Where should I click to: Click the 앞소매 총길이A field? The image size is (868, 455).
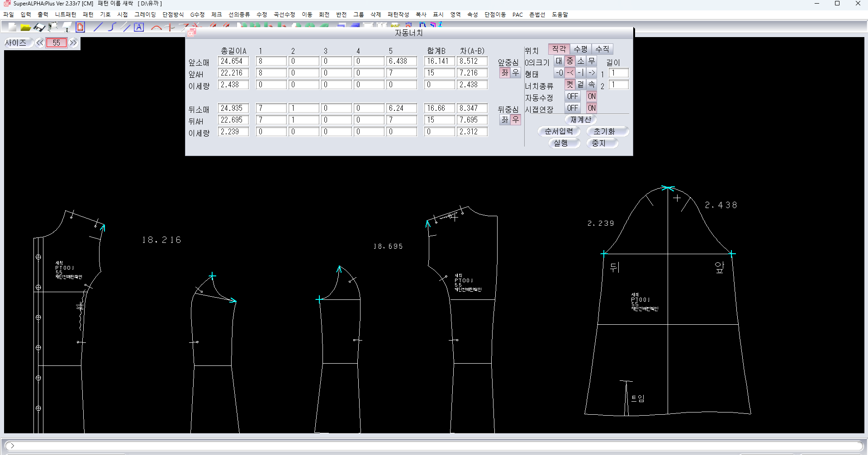(x=233, y=61)
